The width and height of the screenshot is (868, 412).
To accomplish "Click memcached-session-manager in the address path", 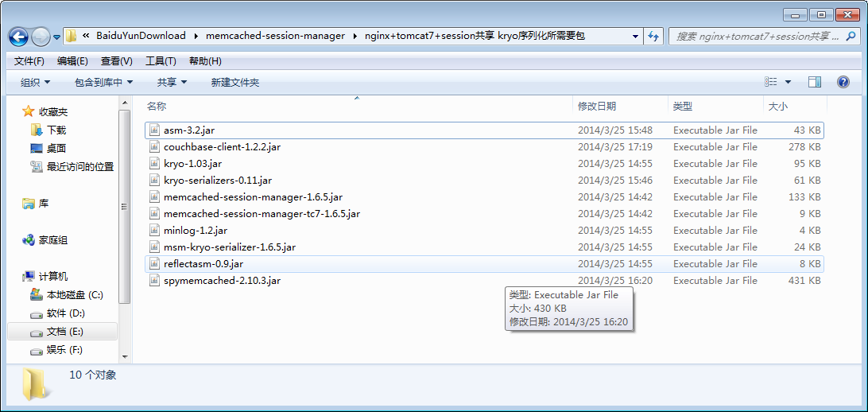I will 274,36.
